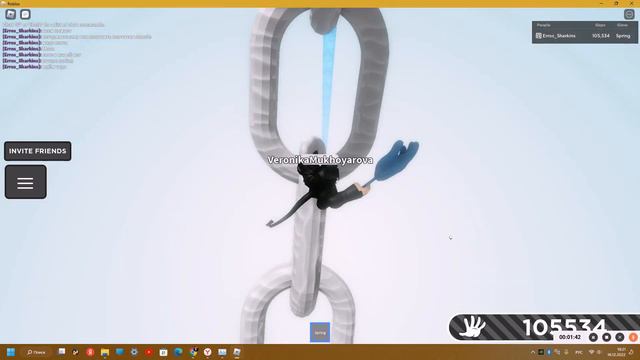The image size is (640, 360).
Task: Pause the screen recording
Action: [593, 337]
